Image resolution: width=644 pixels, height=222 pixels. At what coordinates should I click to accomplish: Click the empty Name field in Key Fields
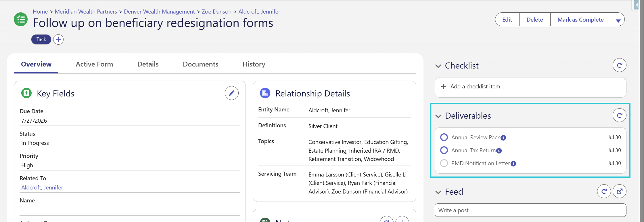click(x=130, y=210)
